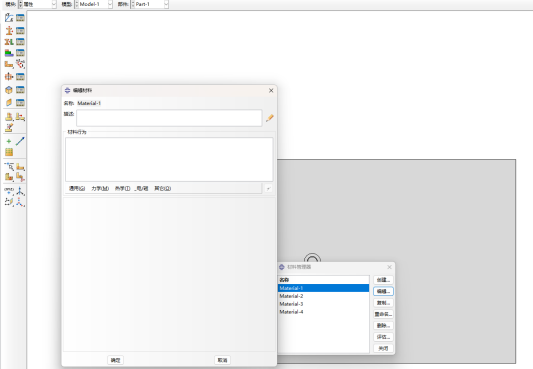
Task: Select Material-4 in the manager list
Action: (x=324, y=312)
